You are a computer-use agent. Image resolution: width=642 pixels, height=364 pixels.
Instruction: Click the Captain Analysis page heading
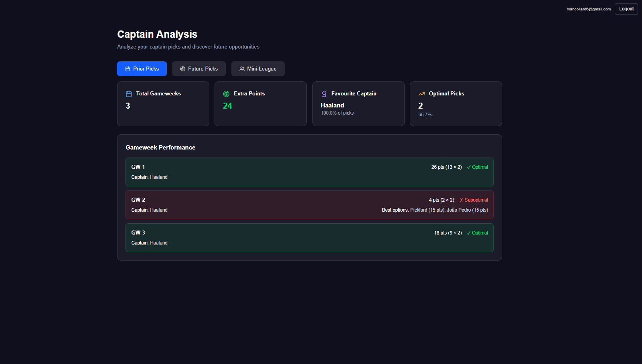point(157,34)
